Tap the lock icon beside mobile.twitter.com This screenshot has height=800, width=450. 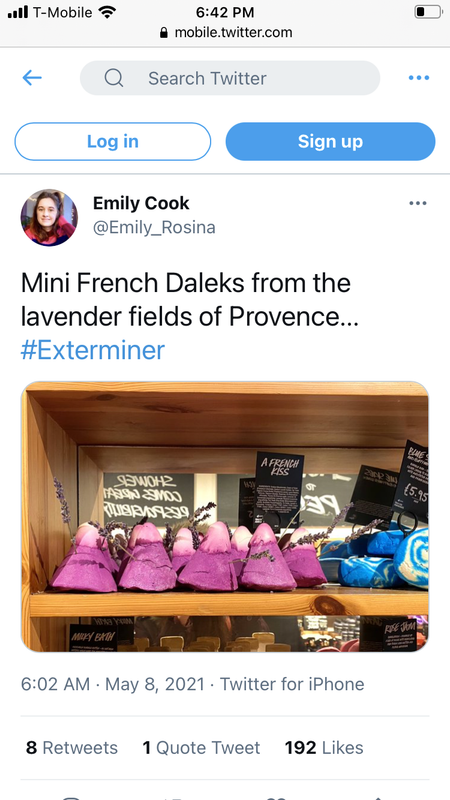coord(164,33)
